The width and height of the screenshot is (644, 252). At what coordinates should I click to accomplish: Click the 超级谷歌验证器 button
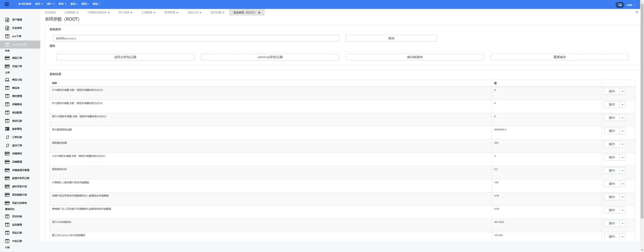(x=125, y=57)
